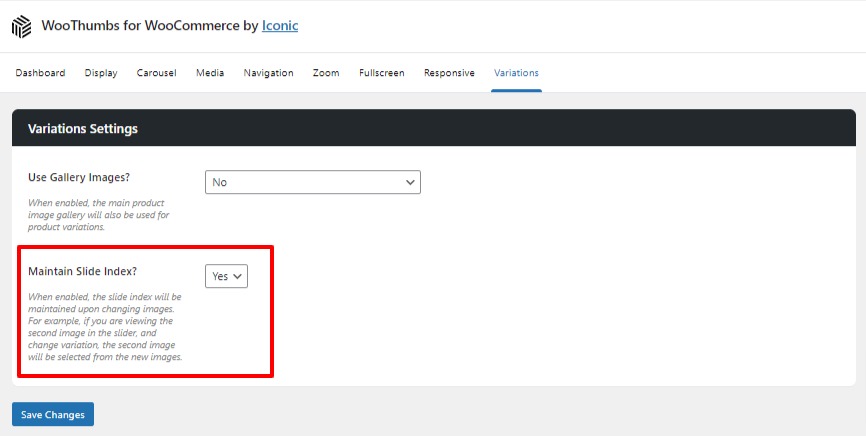Viewport: 866px width, 436px height.
Task: Click the 'Use Gallery Images?' label
Action: point(79,178)
